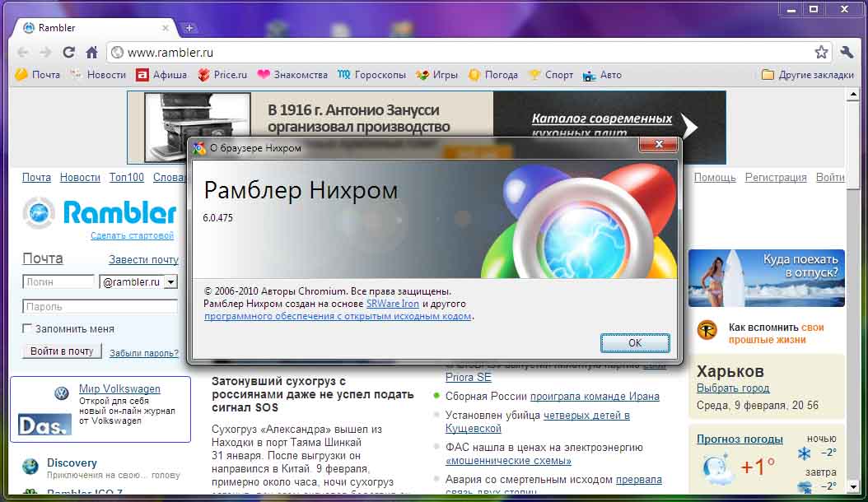Close the Rambler tab
868x502 pixels.
click(165, 28)
